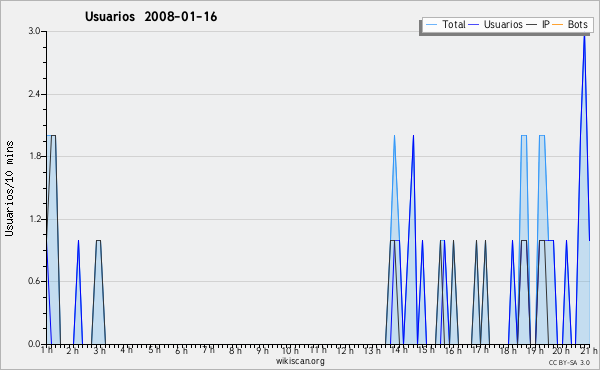The image size is (600, 370).
Task: Click the '12 h' x-axis label
Action: click(344, 350)
